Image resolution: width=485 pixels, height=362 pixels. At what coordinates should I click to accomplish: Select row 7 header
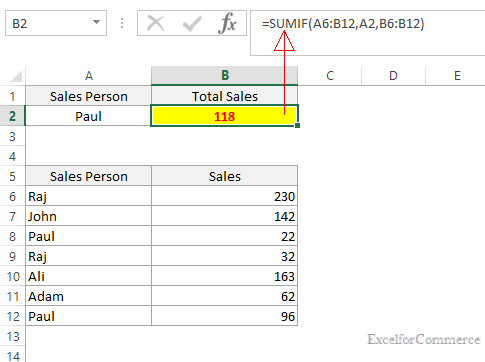pos(12,216)
